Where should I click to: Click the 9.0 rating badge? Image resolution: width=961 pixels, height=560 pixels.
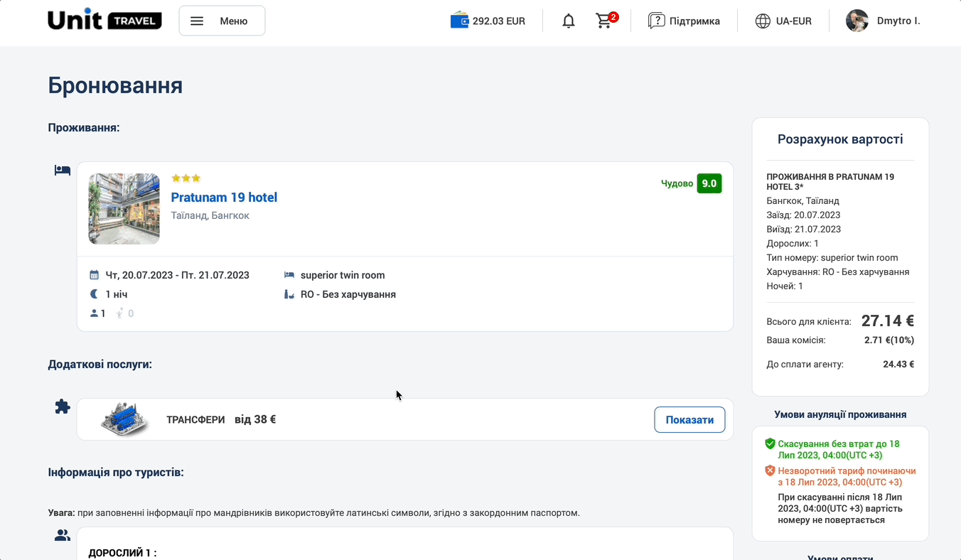coord(709,183)
